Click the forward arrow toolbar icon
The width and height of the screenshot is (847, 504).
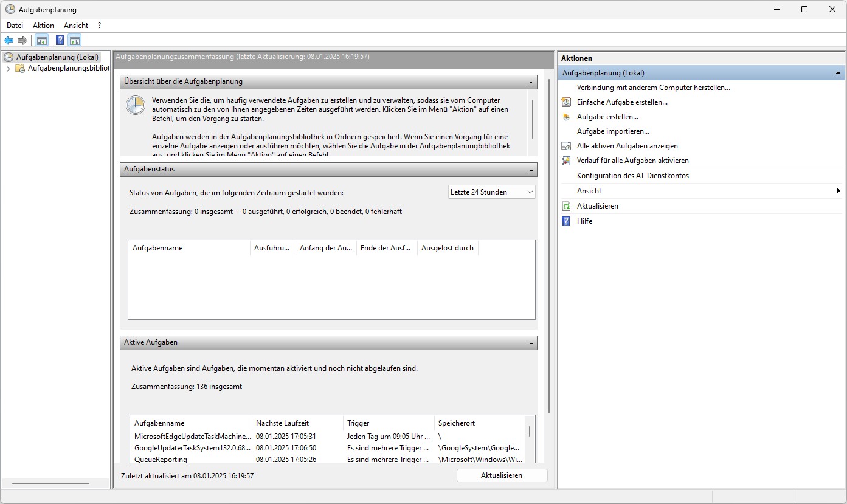(22, 41)
